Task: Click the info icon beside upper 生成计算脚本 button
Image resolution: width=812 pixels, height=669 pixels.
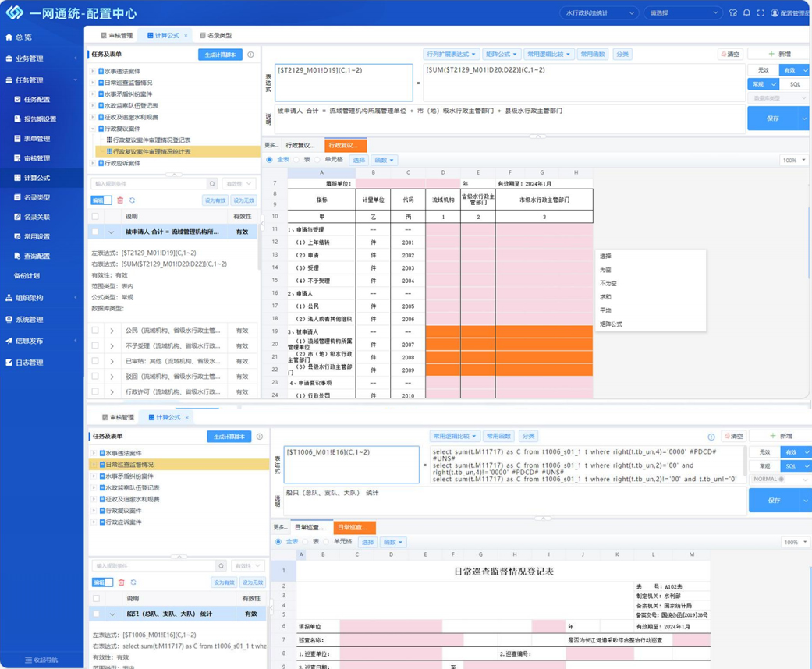Action: (x=250, y=55)
